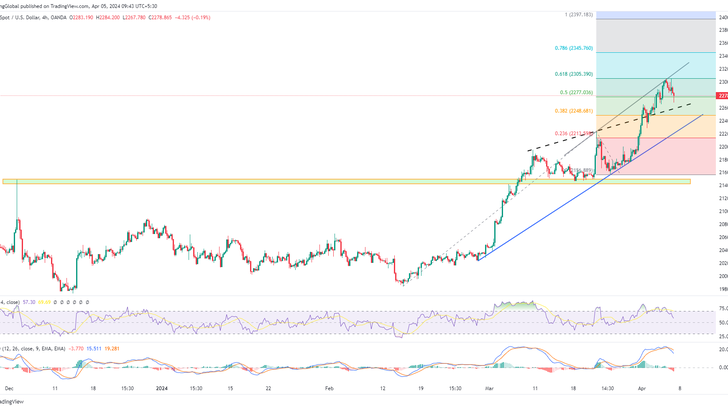Select the Fibonacci label 0.5 (2277.036)
This screenshot has height=409, width=728.
(576, 92)
